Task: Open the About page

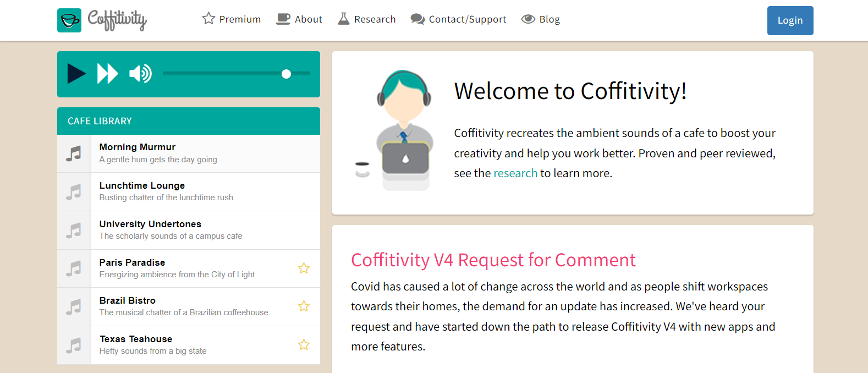Action: [299, 19]
